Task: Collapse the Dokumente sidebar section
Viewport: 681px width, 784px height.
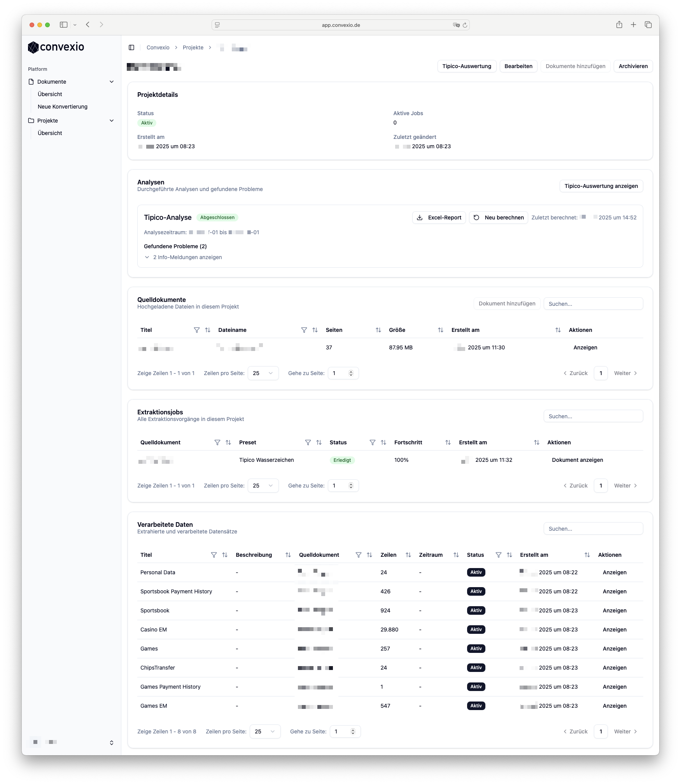Action: click(x=112, y=82)
